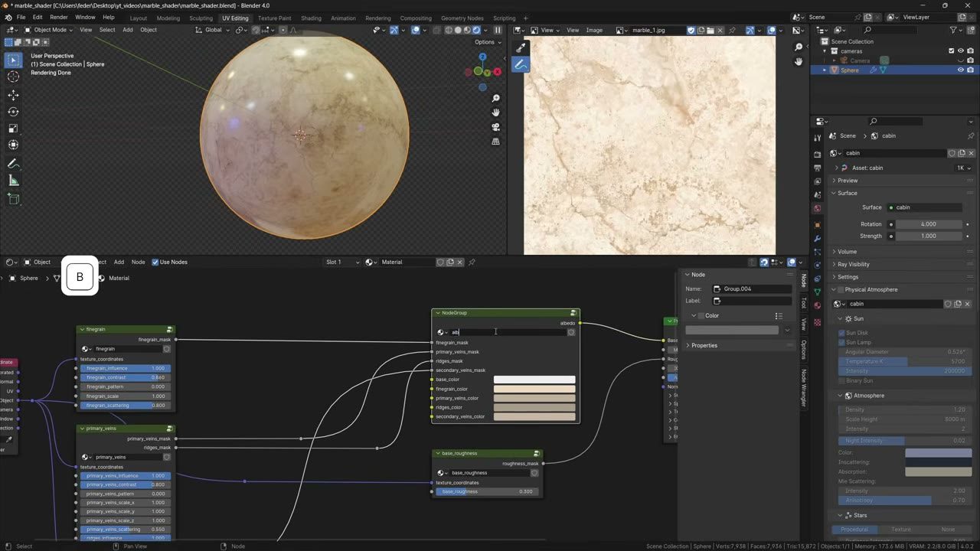Screen dimensions: 980x551
Task: Open the Node Wrangler sidebar tab
Action: click(803, 388)
